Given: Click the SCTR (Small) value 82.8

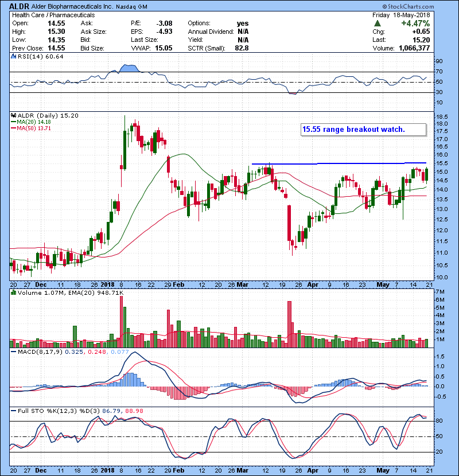Looking at the screenshot, I should (x=242, y=48).
